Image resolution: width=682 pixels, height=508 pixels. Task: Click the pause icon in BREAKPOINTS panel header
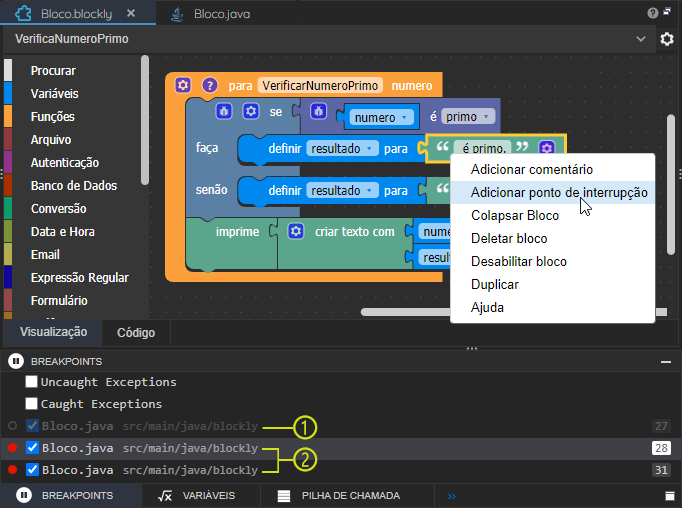(16, 361)
